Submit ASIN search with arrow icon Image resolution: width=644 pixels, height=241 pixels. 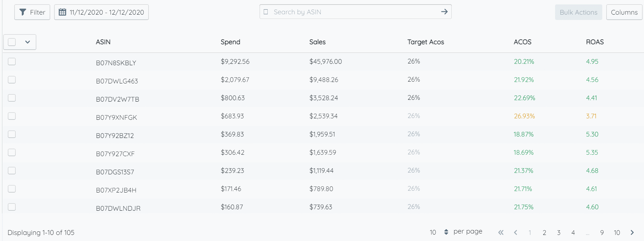[444, 12]
